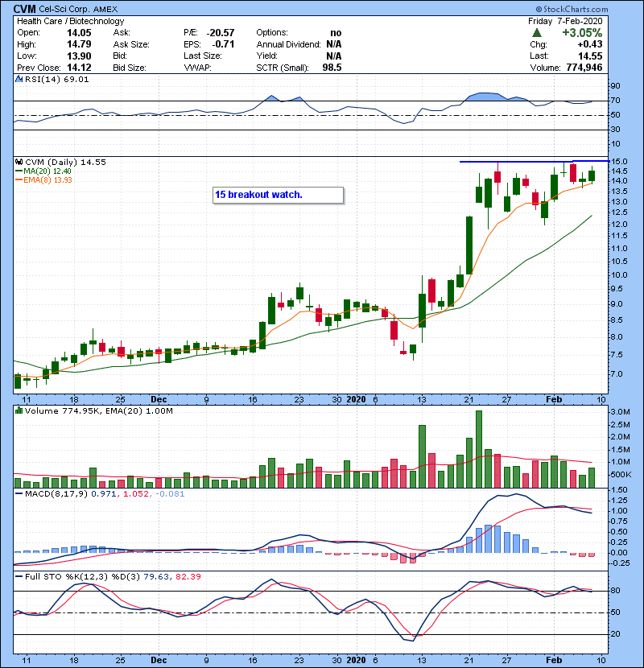Click the +3.05% percent change value
This screenshot has height=668, width=644.
click(x=582, y=33)
